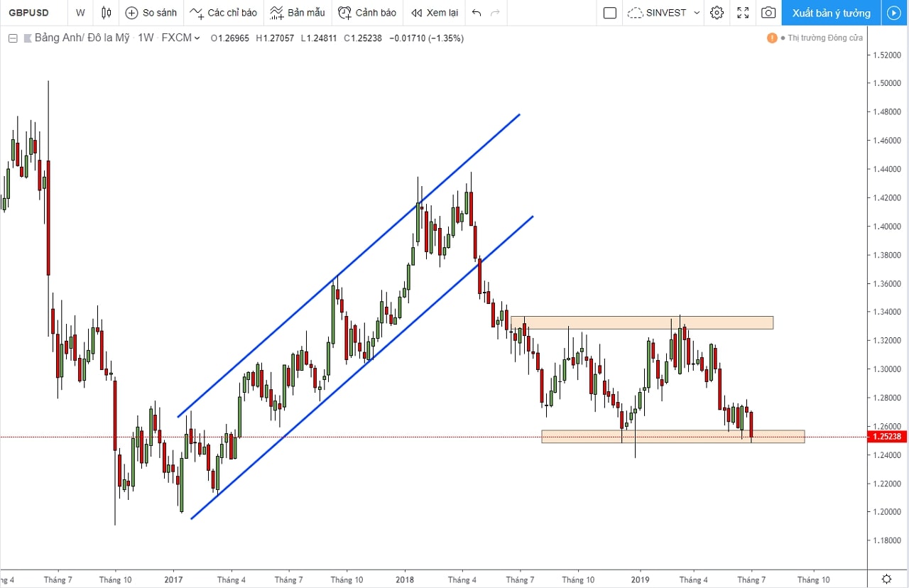Switch chart to fullscreen mode
Viewport: 909px width, 588px height.
coord(743,13)
